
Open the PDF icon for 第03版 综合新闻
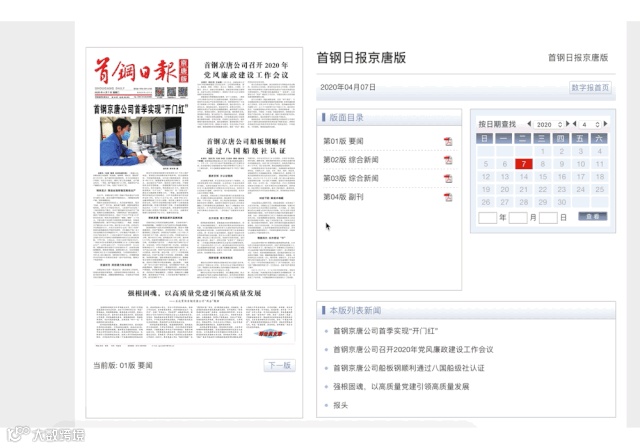click(448, 179)
